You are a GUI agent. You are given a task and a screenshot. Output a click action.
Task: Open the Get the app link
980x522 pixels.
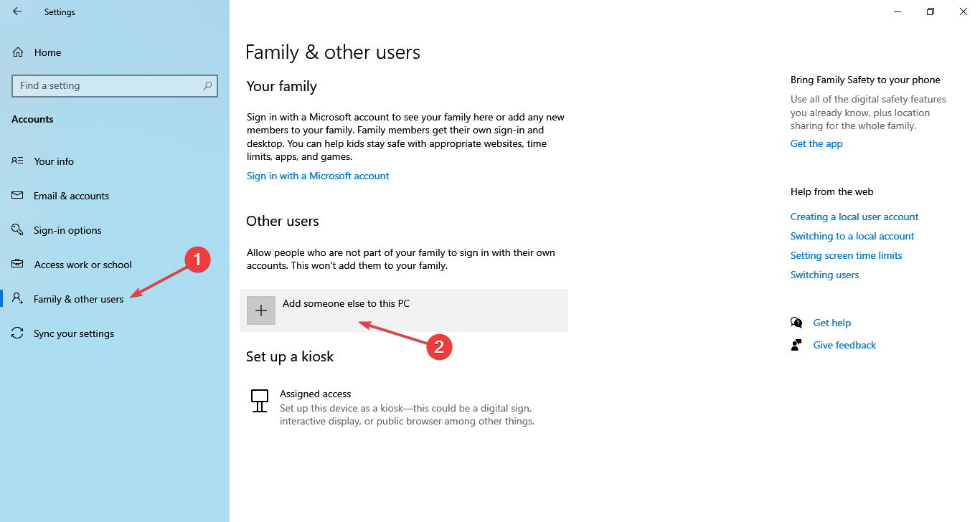tap(816, 143)
